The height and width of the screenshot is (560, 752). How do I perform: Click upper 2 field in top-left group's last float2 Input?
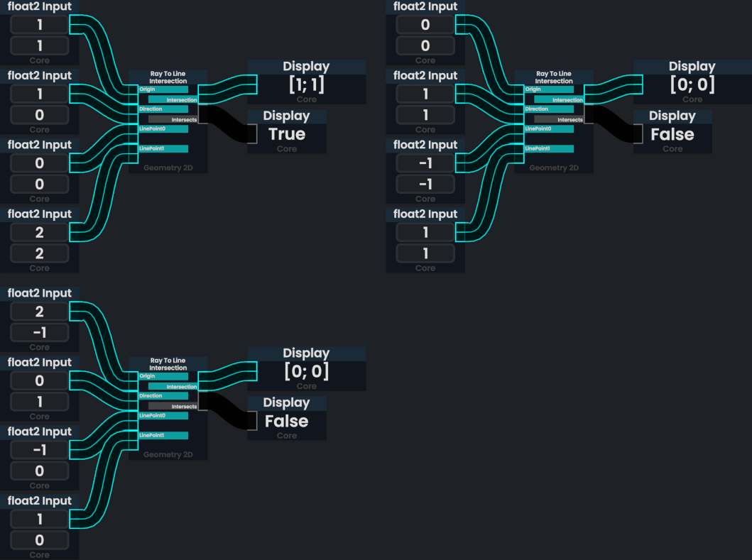40,232
